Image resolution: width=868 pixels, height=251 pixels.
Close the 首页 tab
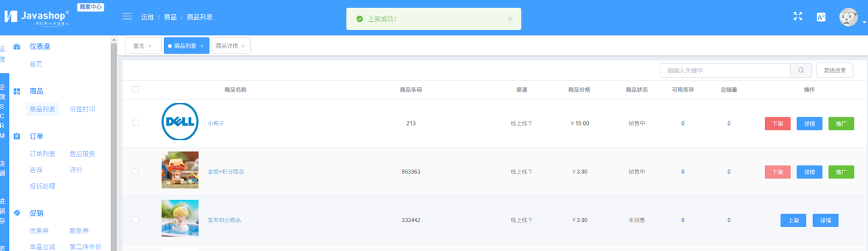(x=150, y=46)
